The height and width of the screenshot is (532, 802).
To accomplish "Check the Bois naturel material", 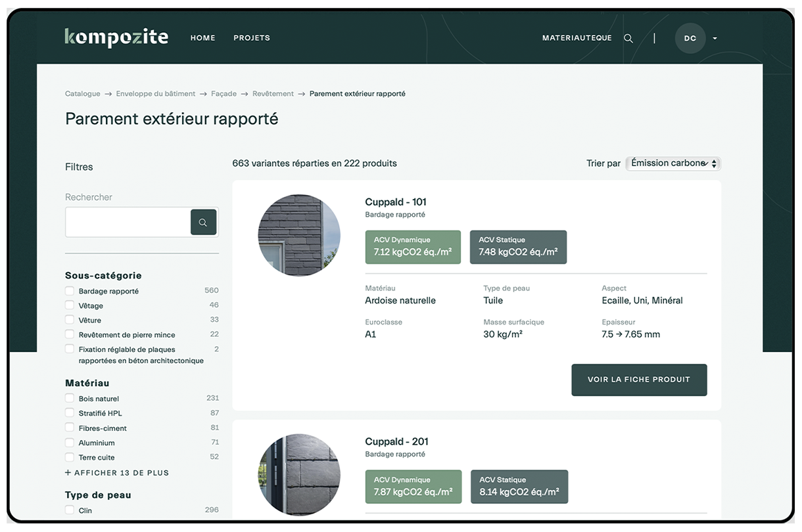I will [x=70, y=399].
